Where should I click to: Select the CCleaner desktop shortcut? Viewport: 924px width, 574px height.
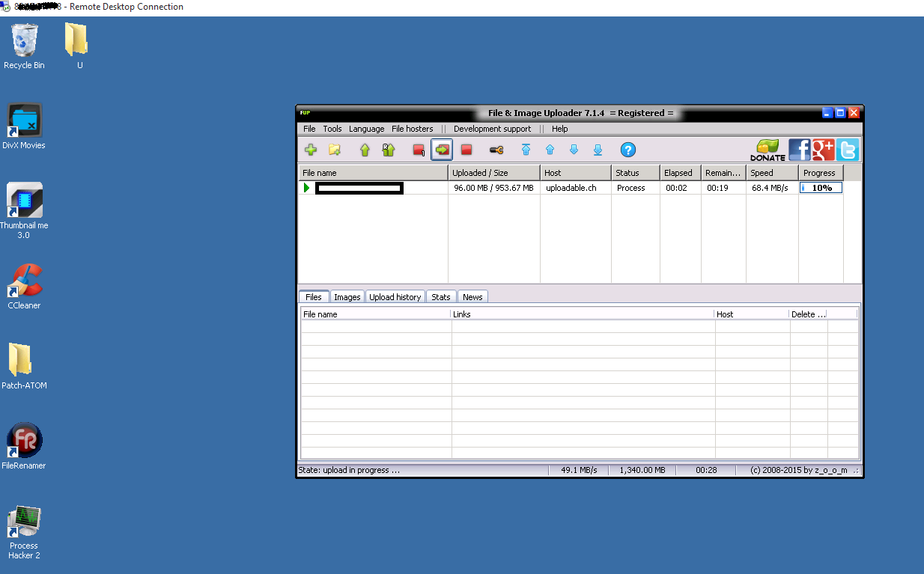coord(24,287)
